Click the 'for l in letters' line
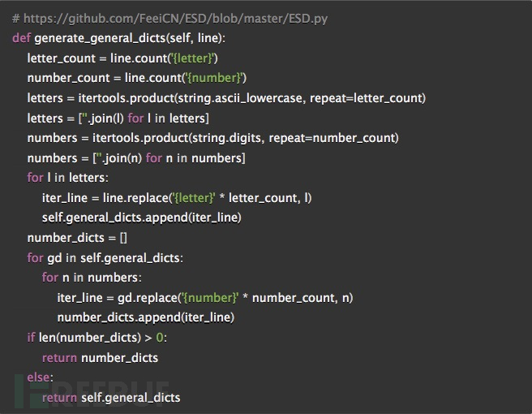Viewport: 532px width, 414px height. tap(67, 178)
